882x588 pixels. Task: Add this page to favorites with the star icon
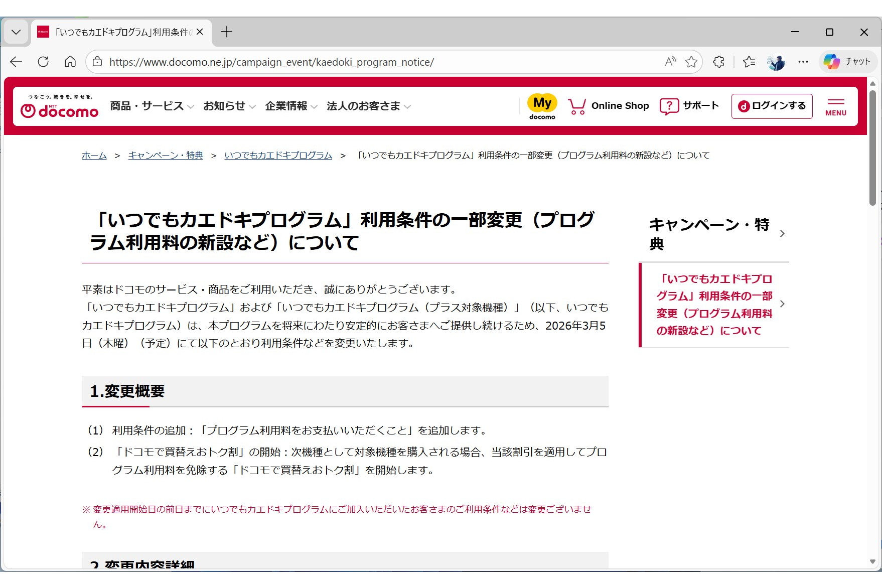(691, 62)
